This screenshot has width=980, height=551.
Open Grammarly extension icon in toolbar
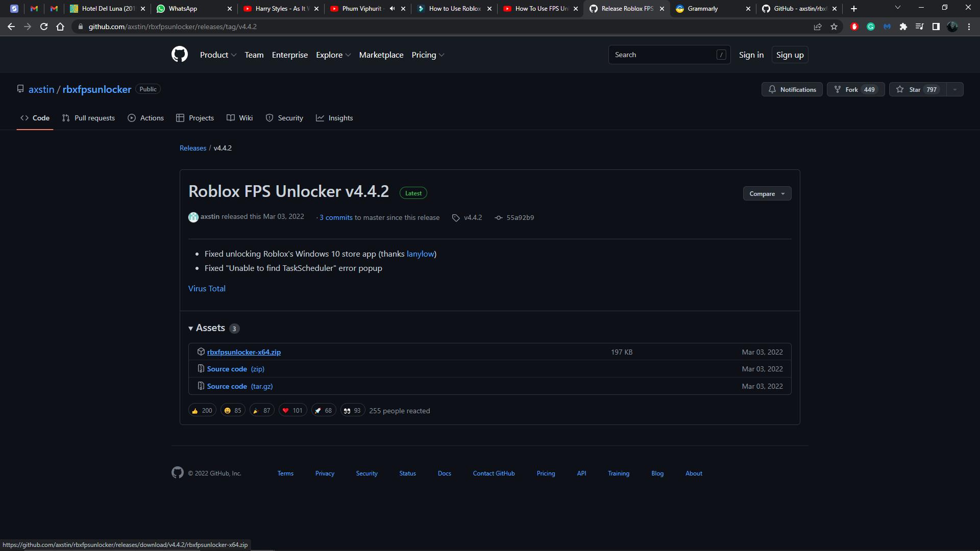click(x=871, y=27)
